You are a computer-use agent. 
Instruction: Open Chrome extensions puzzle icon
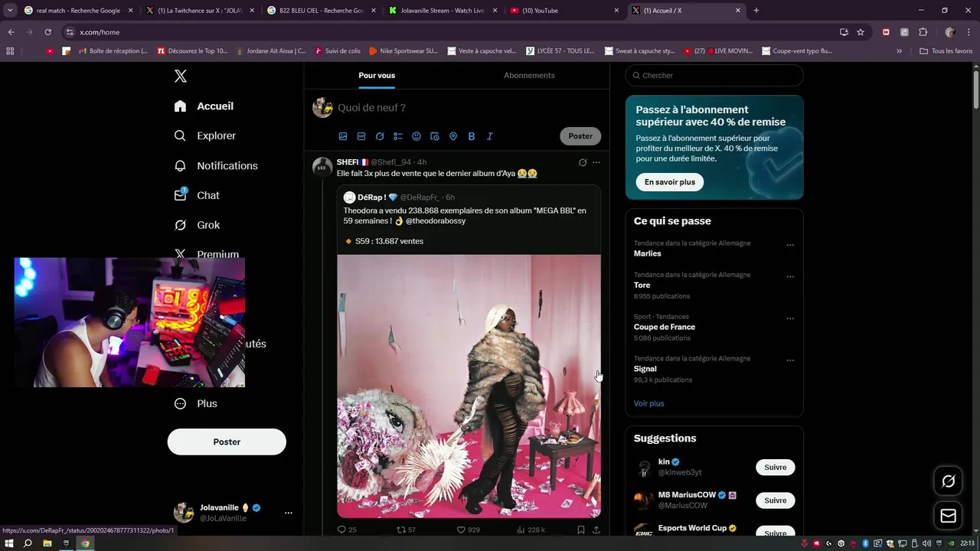pos(923,32)
